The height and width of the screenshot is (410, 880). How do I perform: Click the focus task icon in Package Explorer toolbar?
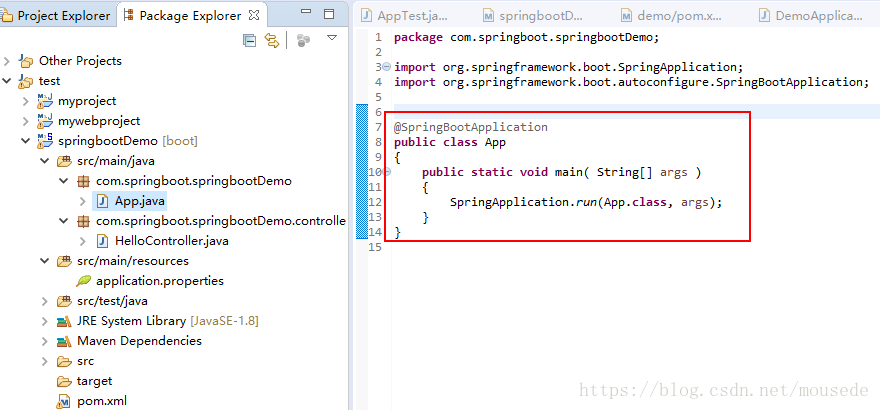(304, 40)
